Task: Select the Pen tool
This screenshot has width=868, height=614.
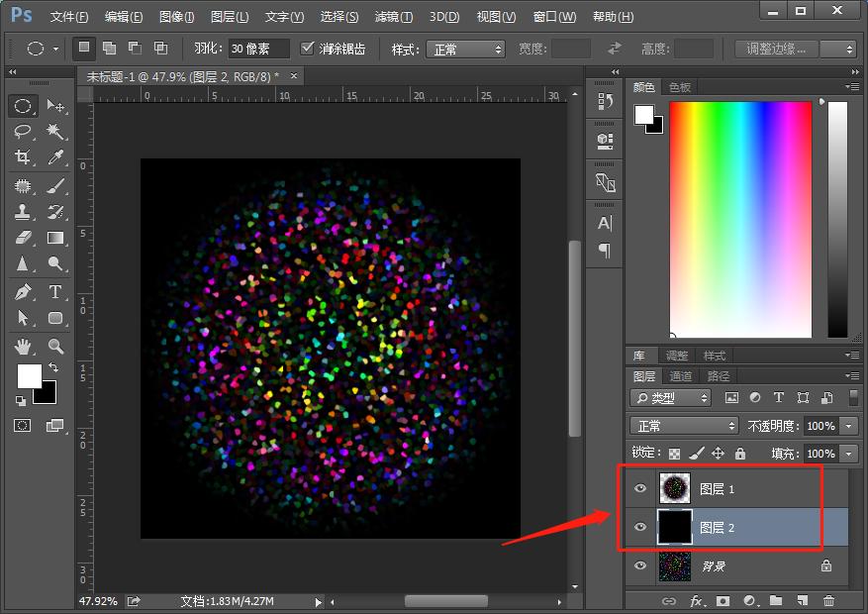Action: [23, 292]
